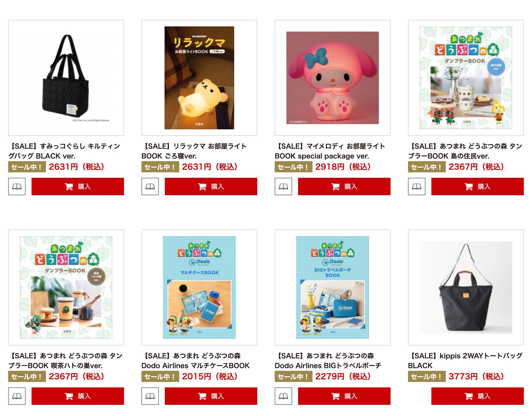
Task: Open book preview icon for My Melody room light
Action: tap(283, 186)
